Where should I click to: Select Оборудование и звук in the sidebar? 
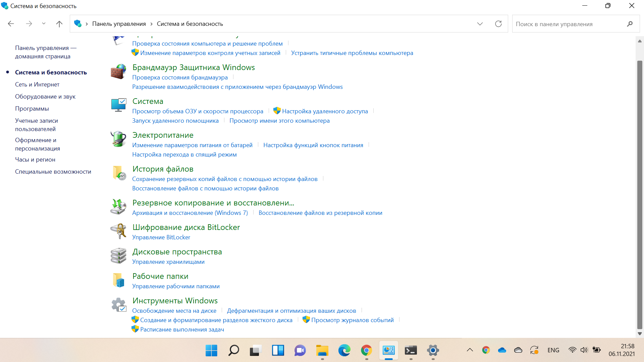(x=45, y=97)
